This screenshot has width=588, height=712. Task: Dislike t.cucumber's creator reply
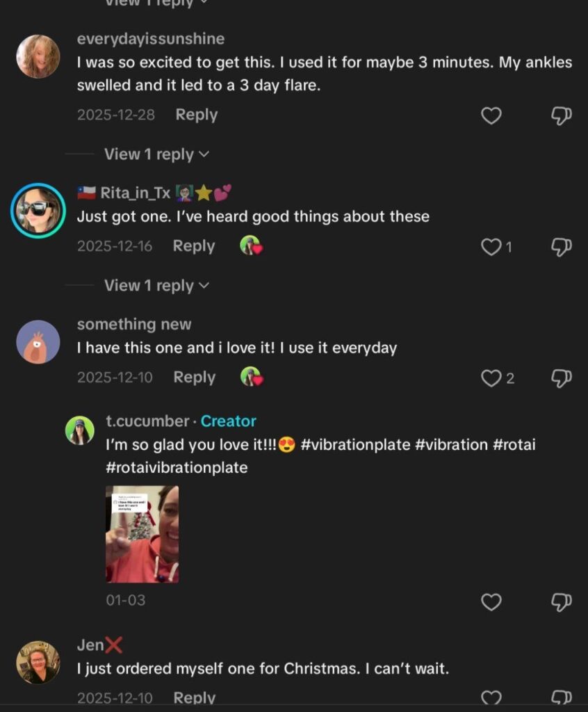tap(561, 601)
